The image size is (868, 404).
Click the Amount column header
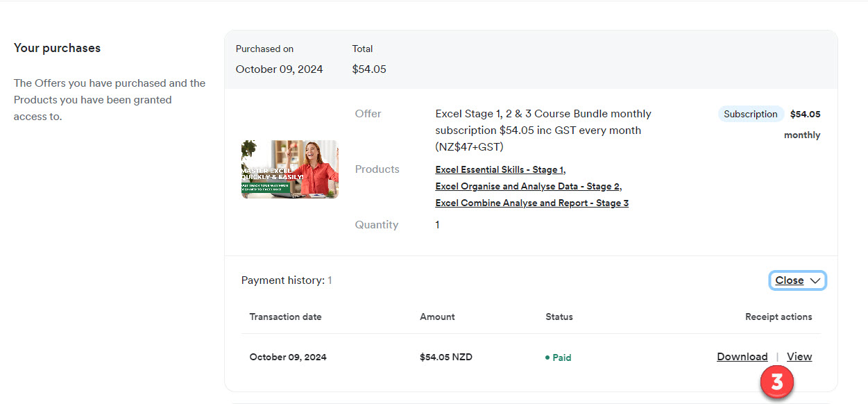click(437, 317)
